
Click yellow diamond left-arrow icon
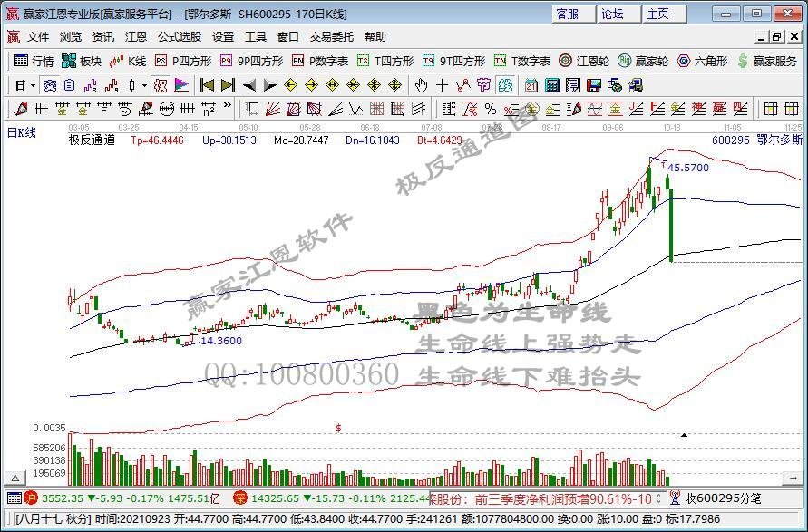point(290,85)
